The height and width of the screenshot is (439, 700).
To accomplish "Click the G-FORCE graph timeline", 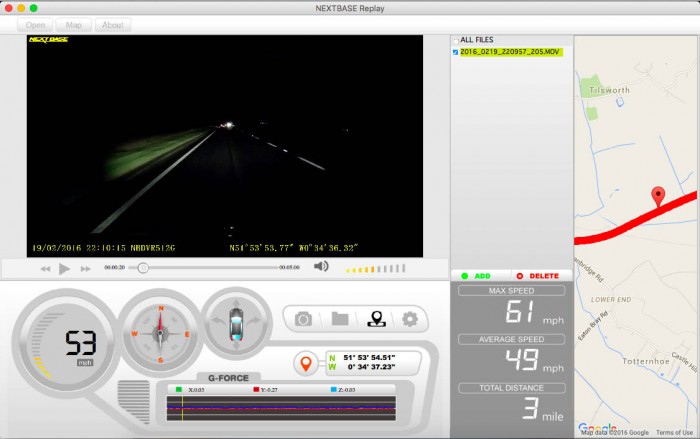I will point(281,408).
